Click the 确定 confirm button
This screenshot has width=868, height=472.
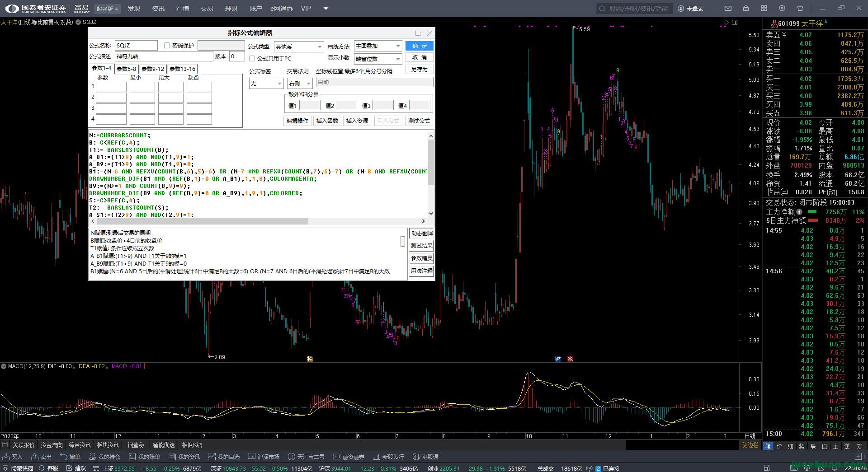pos(420,46)
